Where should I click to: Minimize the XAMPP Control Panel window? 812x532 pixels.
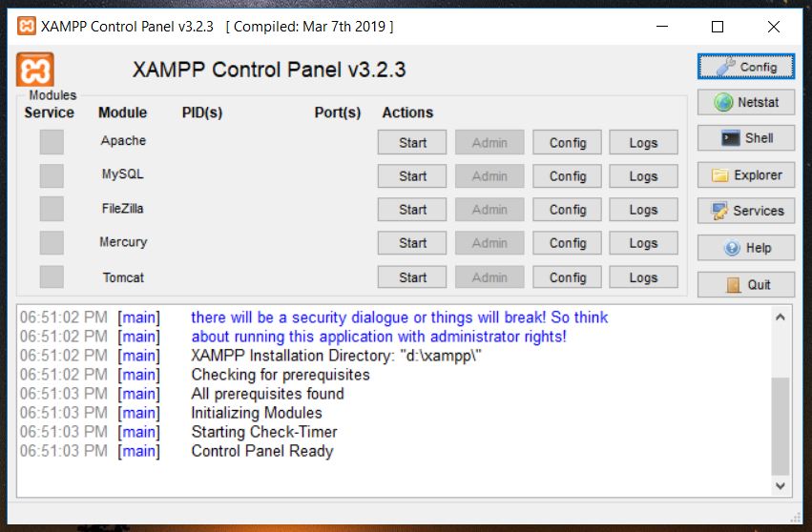pos(662,27)
